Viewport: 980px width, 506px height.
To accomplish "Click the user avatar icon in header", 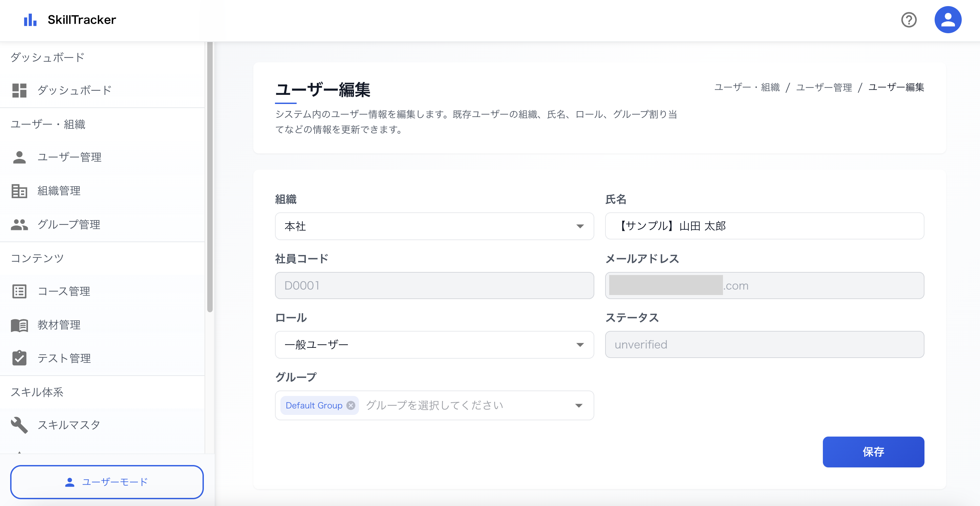I will click(x=948, y=19).
